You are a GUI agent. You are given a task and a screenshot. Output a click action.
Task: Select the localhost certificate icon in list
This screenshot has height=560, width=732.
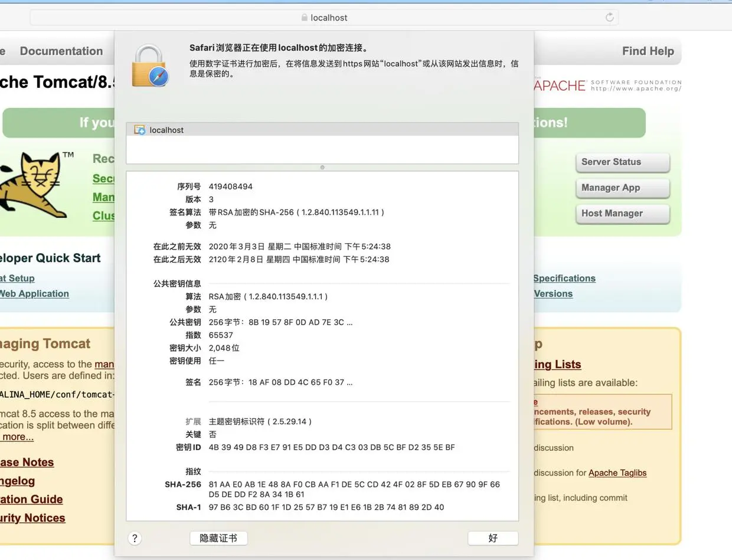[x=140, y=130]
